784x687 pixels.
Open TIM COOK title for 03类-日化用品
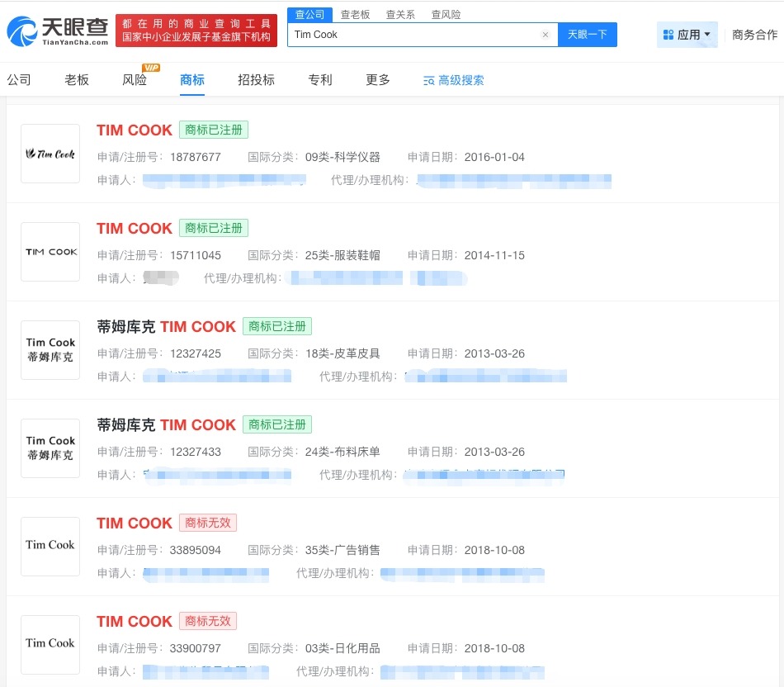click(135, 622)
